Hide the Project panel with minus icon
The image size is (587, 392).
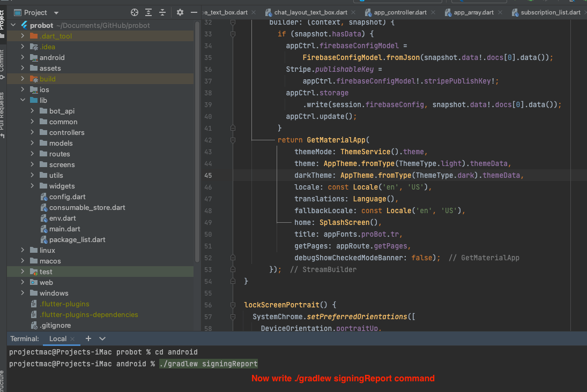(x=194, y=12)
